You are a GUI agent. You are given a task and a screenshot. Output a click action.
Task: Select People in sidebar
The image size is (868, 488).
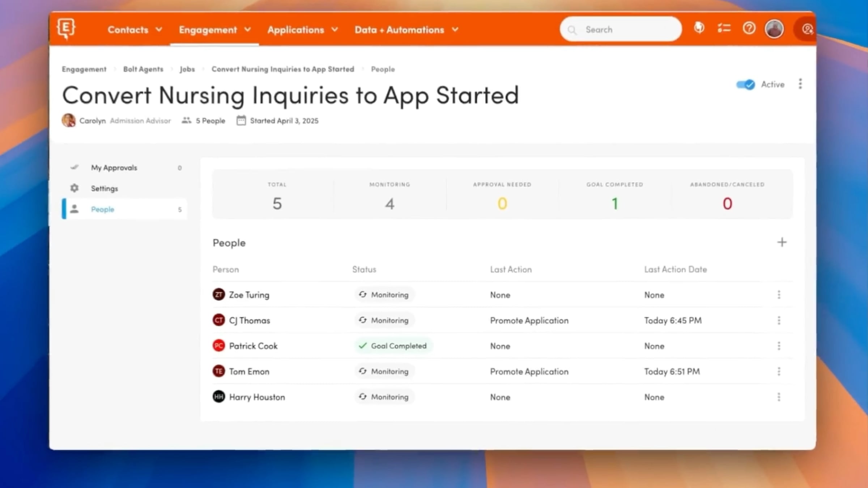tap(124, 209)
